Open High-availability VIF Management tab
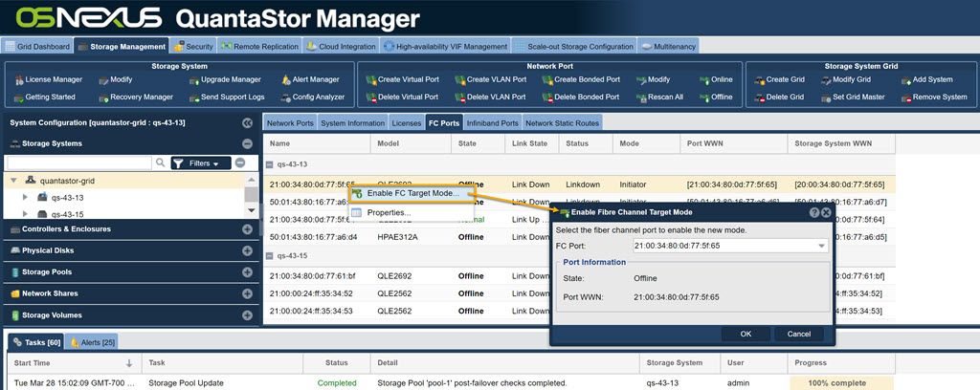The width and height of the screenshot is (980, 390). (x=446, y=46)
